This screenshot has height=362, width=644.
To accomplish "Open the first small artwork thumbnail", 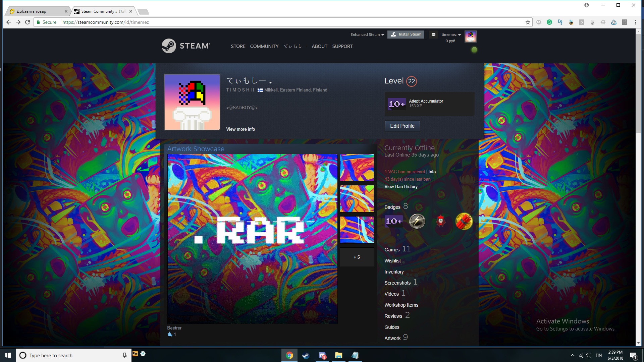I will [357, 168].
